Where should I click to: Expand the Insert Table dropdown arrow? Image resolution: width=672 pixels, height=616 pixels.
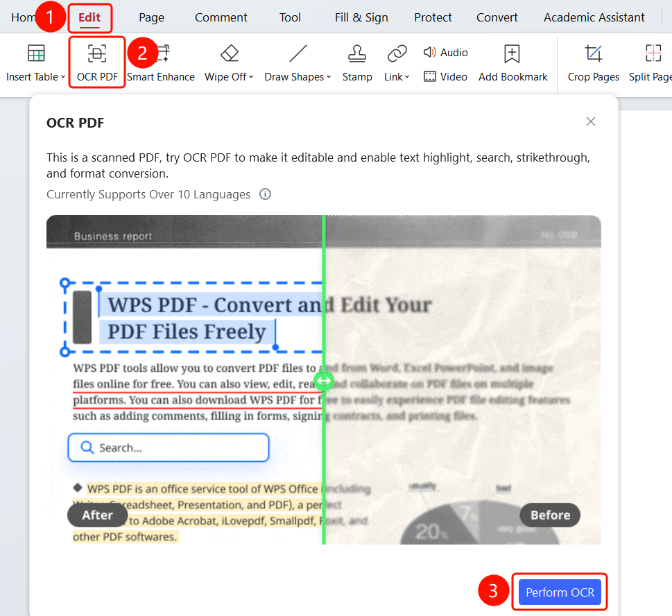click(63, 77)
